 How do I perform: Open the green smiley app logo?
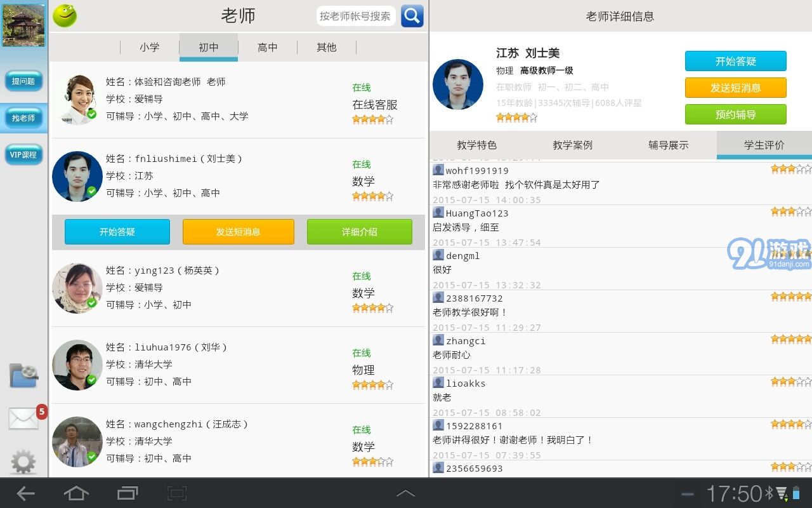pyautogui.click(x=65, y=16)
